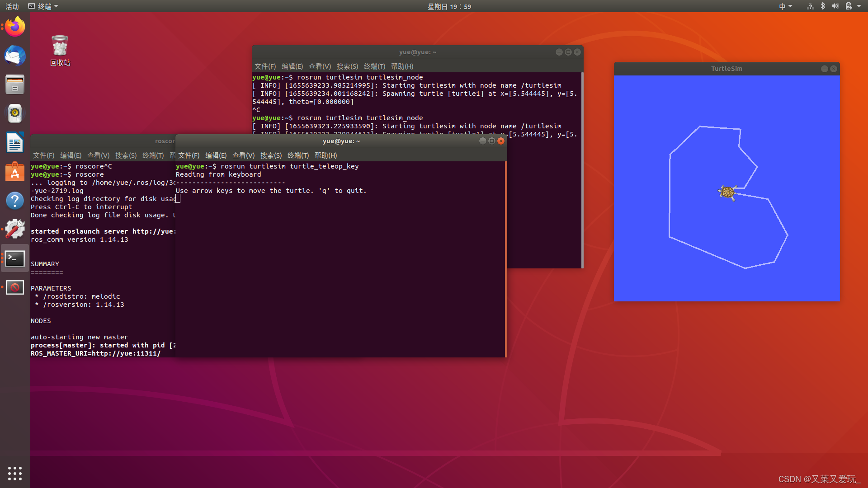The image size is (868, 488).
Task: Open Rhythmbox music player in dock
Action: tap(15, 113)
